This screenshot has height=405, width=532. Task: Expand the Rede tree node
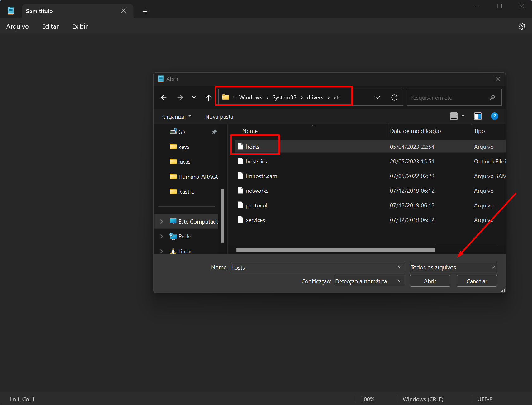(161, 236)
